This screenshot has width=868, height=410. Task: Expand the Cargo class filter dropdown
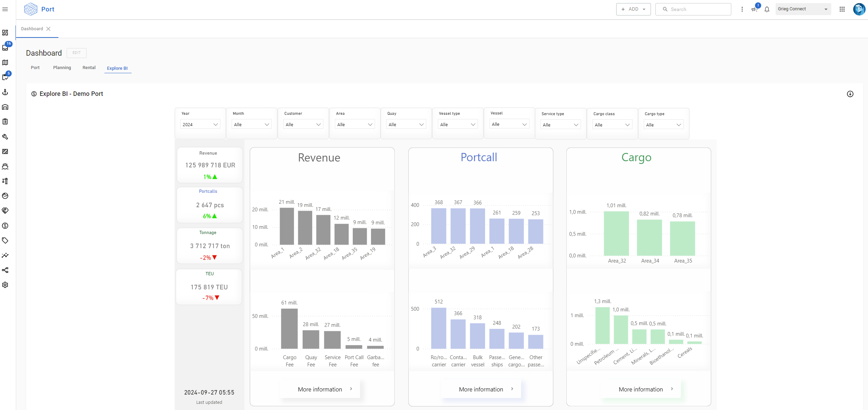[x=612, y=125]
